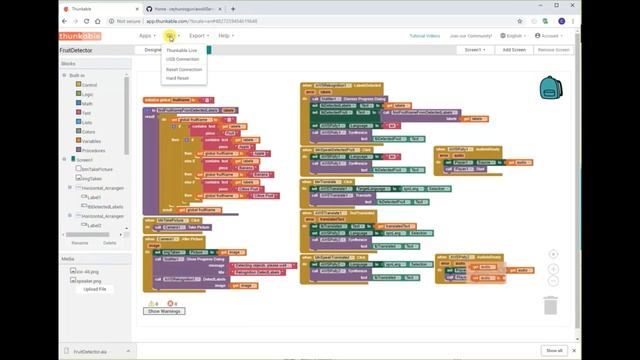This screenshot has width=640, height=360.
Task: Select the Lists blocks category
Action: 84,122
